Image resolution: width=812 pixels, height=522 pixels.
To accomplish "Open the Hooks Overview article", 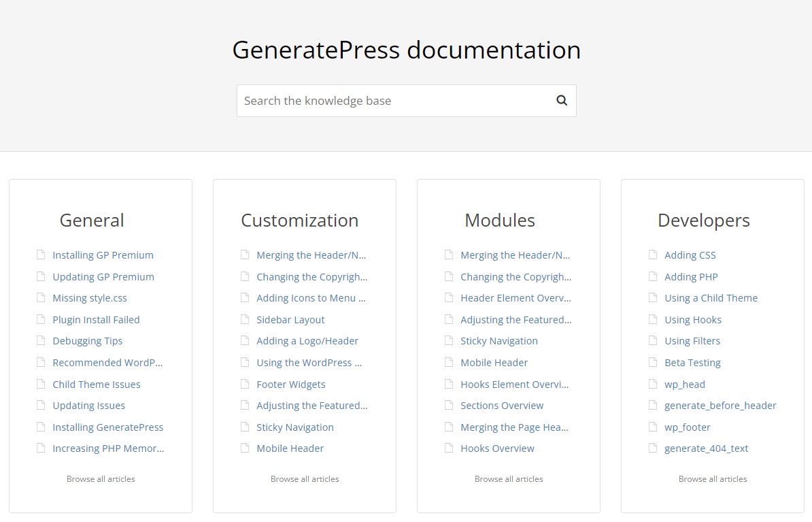I will pyautogui.click(x=497, y=448).
